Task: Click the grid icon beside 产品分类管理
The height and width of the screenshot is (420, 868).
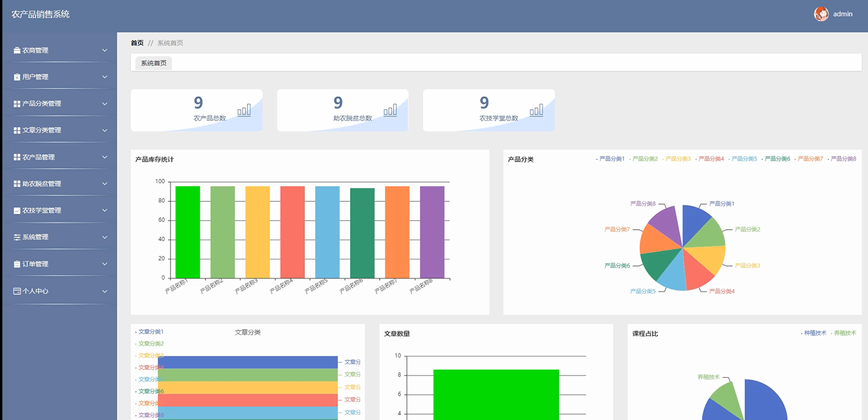Action: point(17,104)
